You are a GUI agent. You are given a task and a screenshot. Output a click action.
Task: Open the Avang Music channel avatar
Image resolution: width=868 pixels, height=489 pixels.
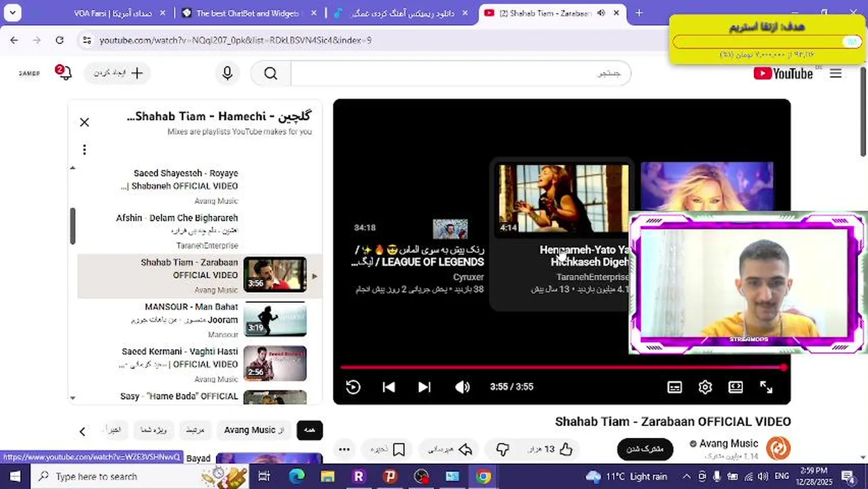coord(778,448)
